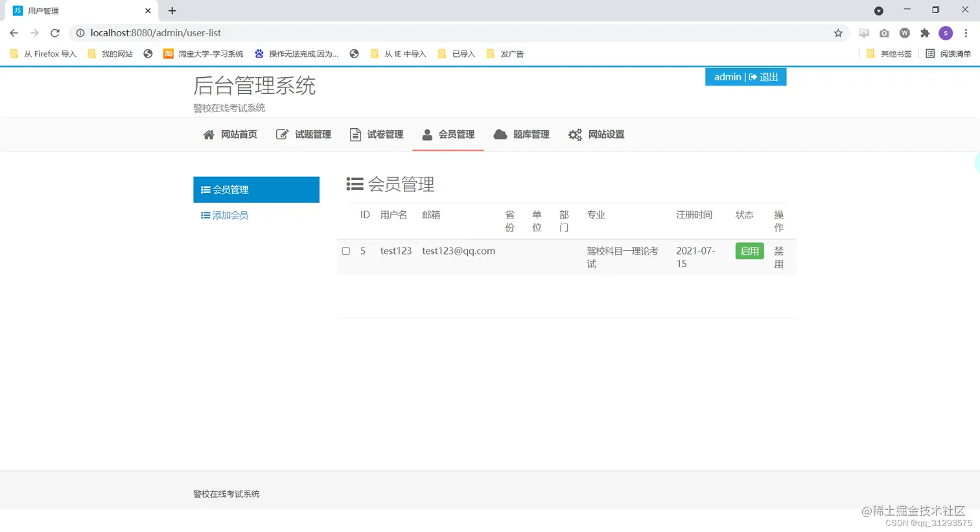Click the 邮箱 column header
Screen dimensions: 980x532
pos(431,215)
